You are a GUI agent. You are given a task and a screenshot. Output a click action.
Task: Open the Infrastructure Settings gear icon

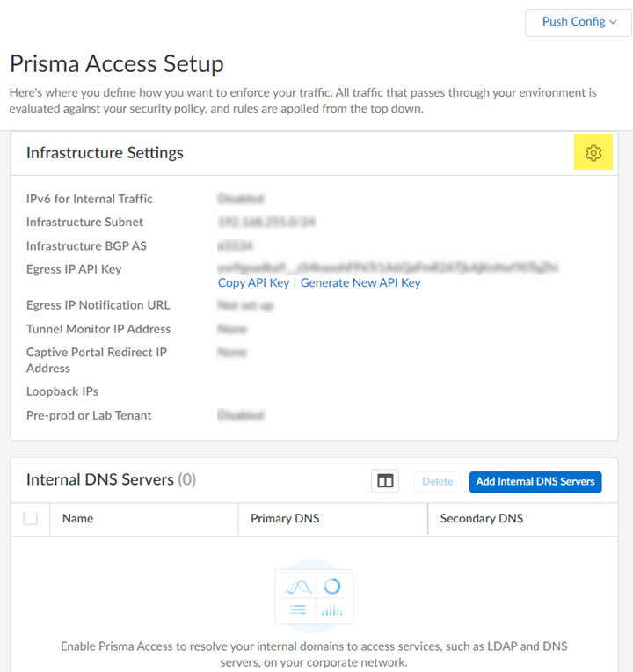[x=593, y=153]
